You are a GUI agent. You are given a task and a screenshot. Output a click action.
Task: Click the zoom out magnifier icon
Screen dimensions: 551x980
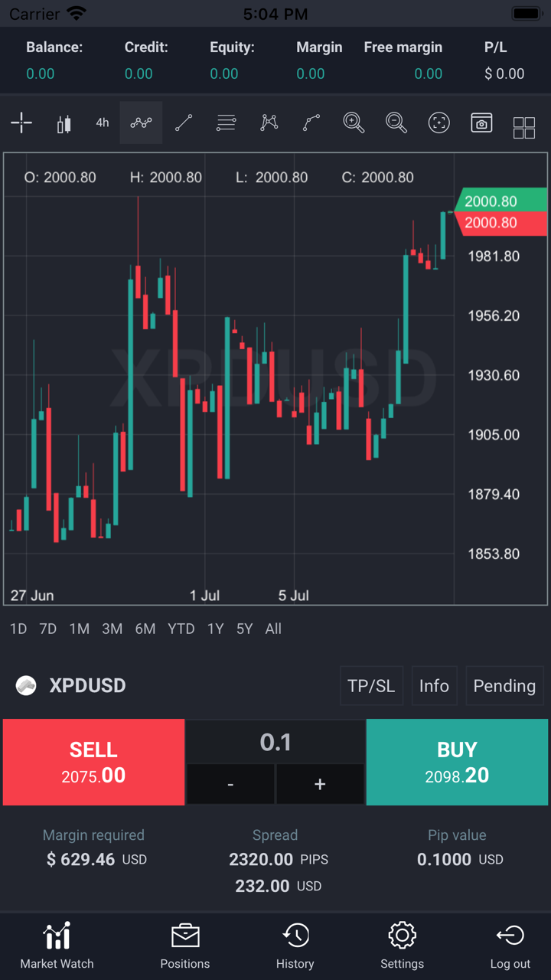(x=396, y=122)
